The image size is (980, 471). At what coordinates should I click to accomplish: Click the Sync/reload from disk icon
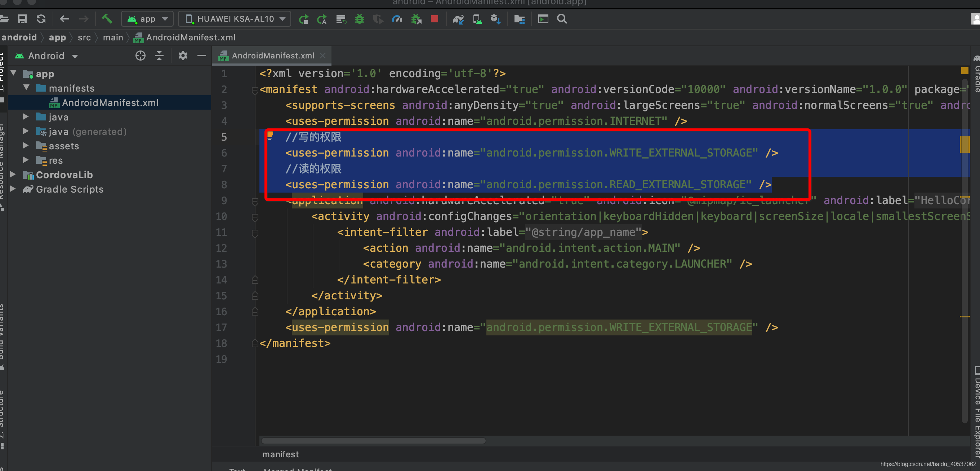(41, 19)
